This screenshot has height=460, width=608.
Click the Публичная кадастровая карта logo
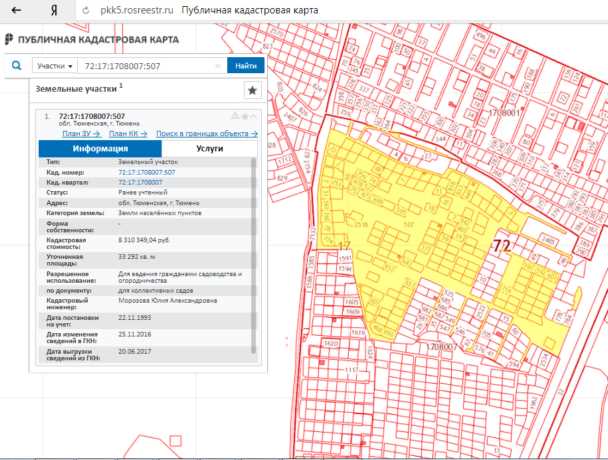coord(92,39)
